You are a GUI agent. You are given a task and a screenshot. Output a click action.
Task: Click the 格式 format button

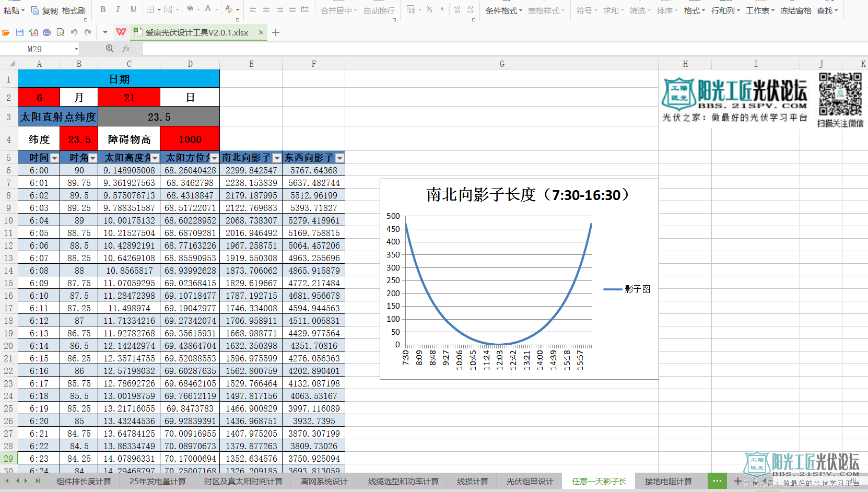(x=694, y=10)
